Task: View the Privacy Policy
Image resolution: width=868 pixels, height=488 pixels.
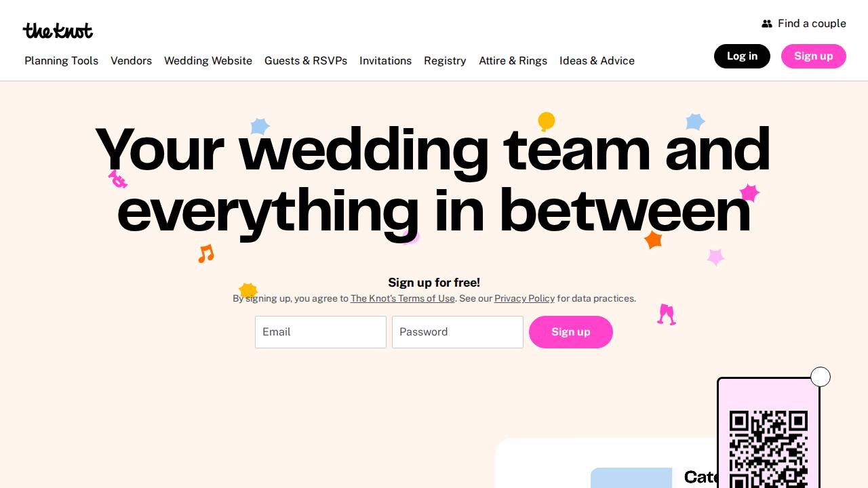Action: (524, 298)
